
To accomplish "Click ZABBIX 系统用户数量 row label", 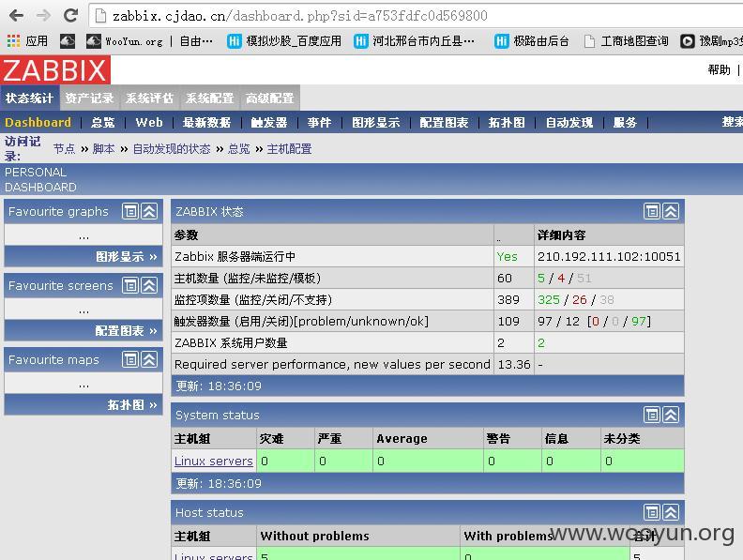I will tap(231, 343).
